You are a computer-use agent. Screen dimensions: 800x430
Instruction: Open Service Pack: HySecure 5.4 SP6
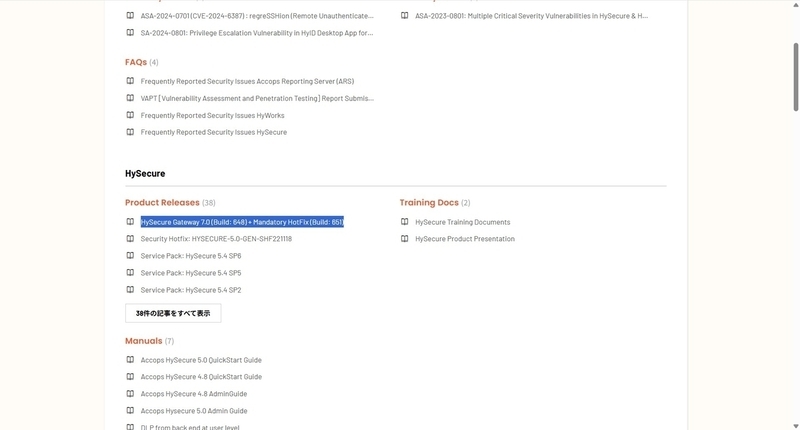point(191,256)
